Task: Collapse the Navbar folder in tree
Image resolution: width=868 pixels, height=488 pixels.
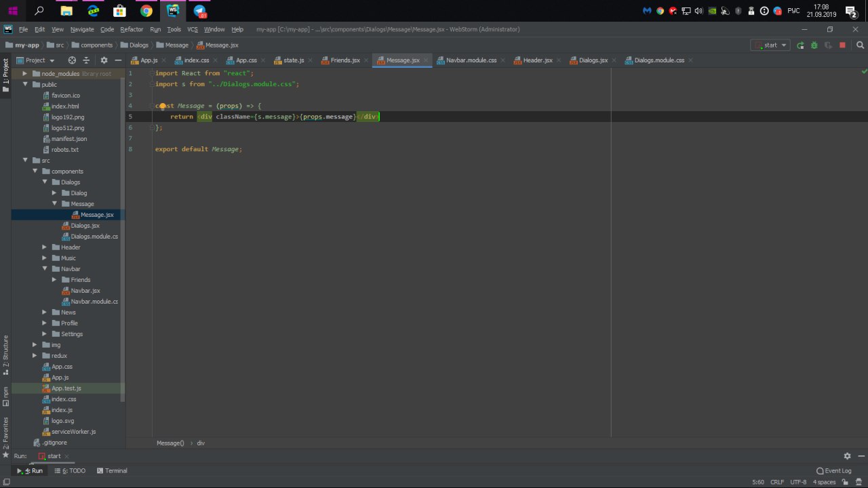Action: point(45,269)
